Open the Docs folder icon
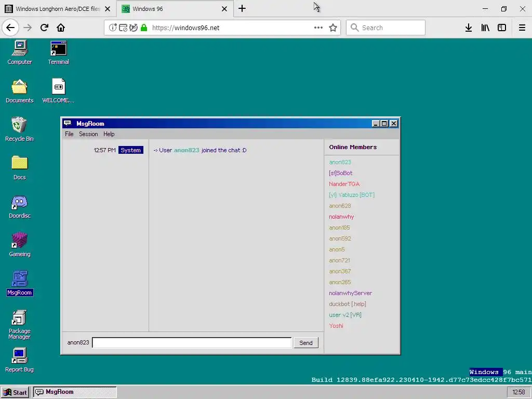The height and width of the screenshot is (399, 532). point(20,168)
